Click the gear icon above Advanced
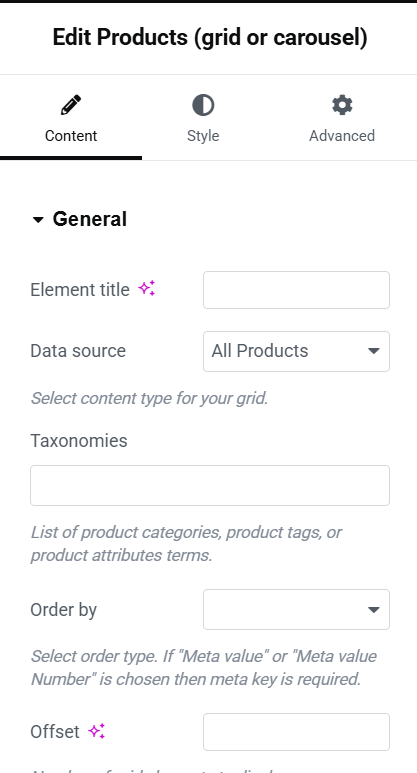This screenshot has width=417, height=773. [342, 105]
